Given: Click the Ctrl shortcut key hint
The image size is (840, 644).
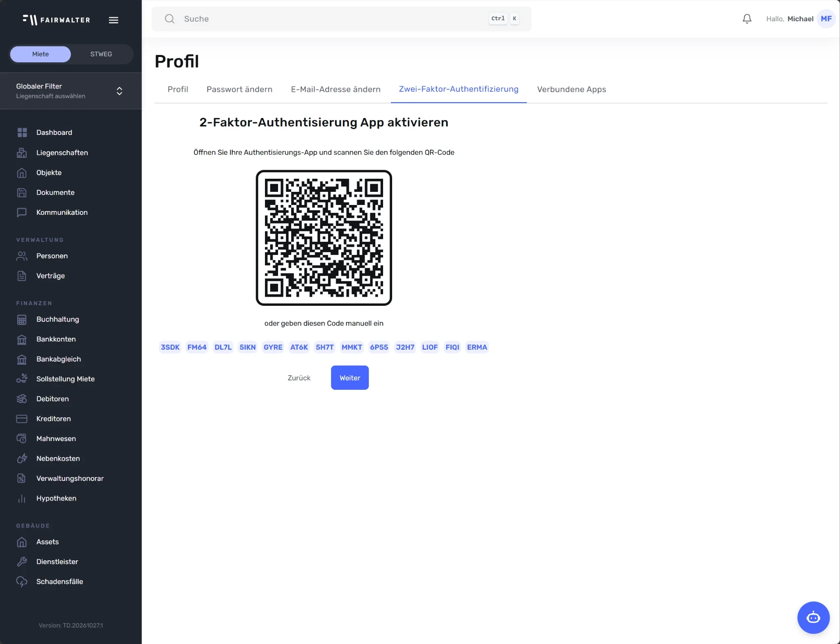Looking at the screenshot, I should [498, 18].
